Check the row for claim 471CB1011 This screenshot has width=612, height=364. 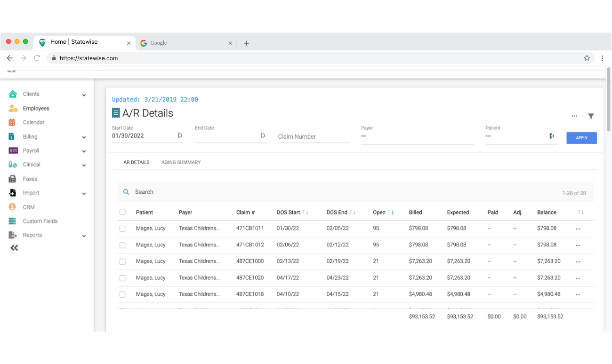(122, 229)
